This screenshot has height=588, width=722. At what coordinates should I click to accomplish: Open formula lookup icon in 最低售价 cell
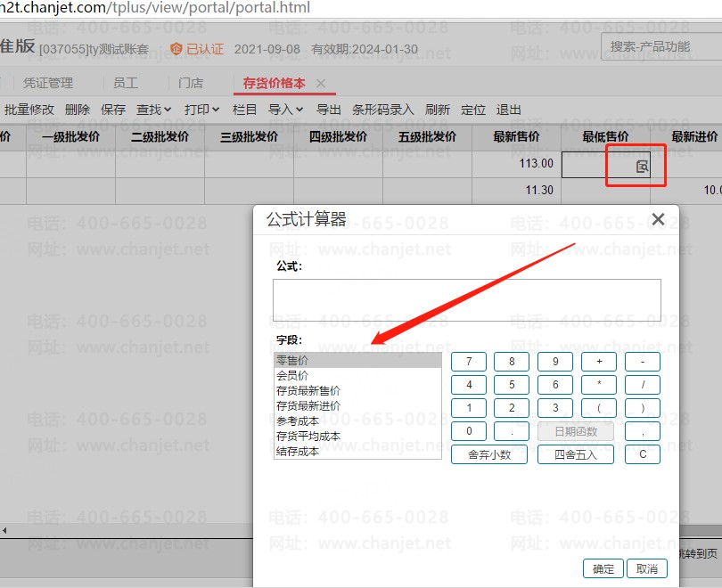coord(642,167)
